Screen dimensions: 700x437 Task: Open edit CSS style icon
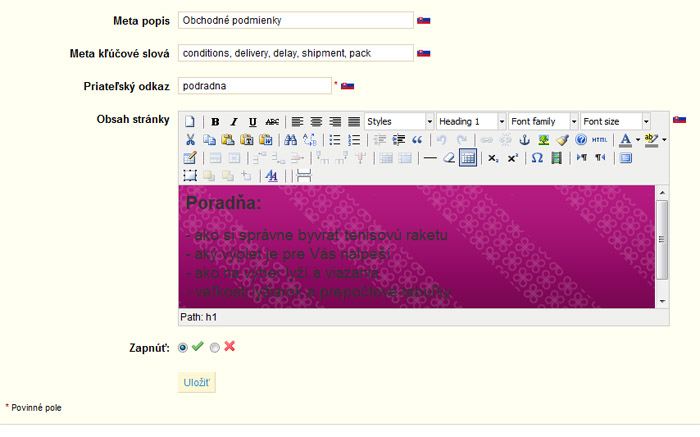271,176
